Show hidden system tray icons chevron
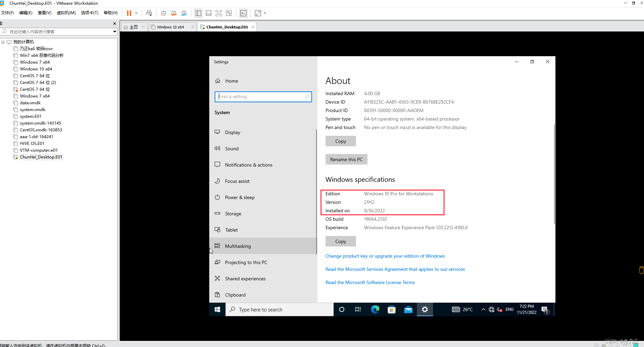Image resolution: width=644 pixels, height=347 pixels. pos(483,309)
